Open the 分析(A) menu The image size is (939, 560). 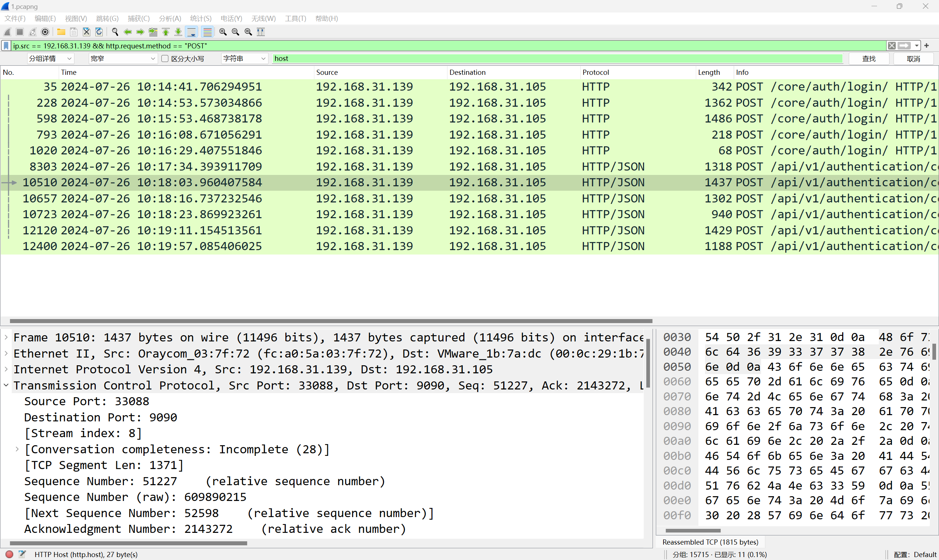tap(170, 18)
